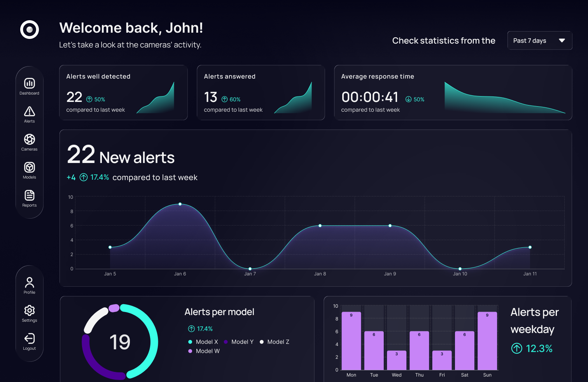
Task: Open the Alerts answered stat card
Action: click(261, 93)
